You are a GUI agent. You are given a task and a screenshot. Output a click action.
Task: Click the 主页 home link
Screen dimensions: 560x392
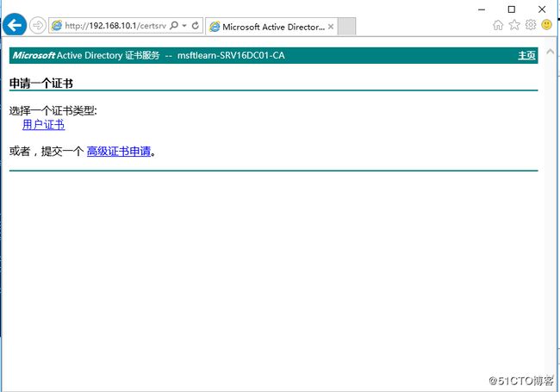526,55
